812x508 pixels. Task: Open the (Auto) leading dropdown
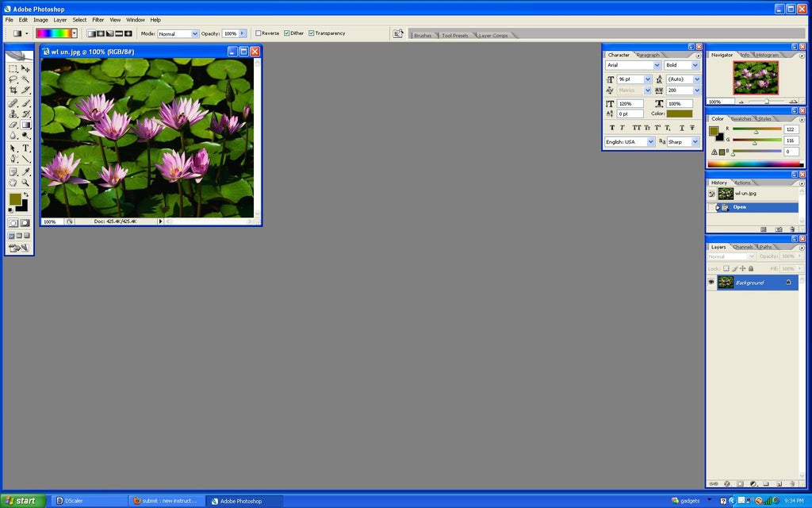(696, 79)
